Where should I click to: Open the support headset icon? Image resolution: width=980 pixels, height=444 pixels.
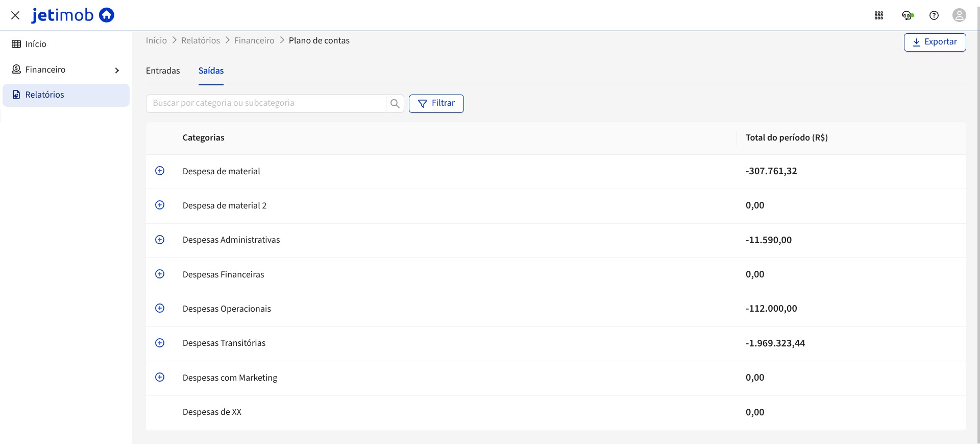pyautogui.click(x=907, y=15)
